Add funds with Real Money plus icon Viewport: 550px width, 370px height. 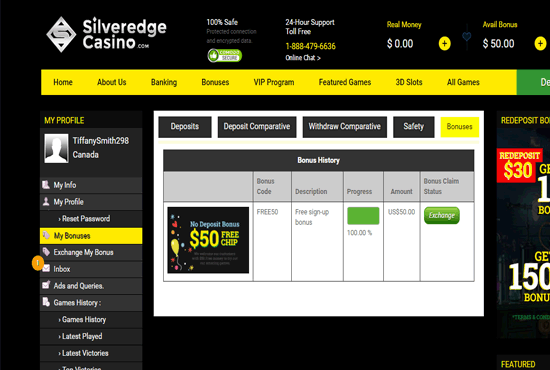coord(444,44)
